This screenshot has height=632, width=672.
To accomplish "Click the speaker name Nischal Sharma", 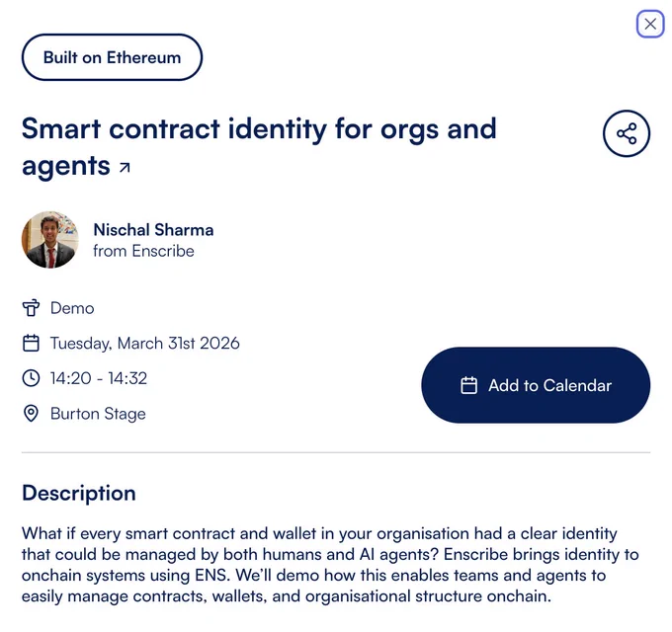I will pyautogui.click(x=153, y=230).
